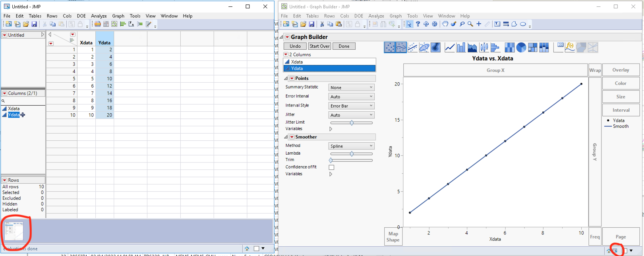Select the Brush tool in the toolbar
The height and width of the screenshot is (256, 644).
[x=453, y=24]
